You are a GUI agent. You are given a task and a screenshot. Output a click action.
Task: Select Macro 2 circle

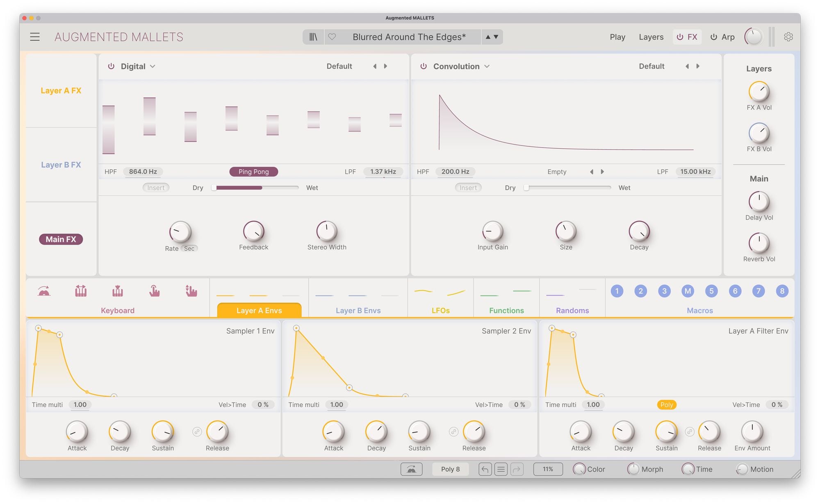point(640,291)
